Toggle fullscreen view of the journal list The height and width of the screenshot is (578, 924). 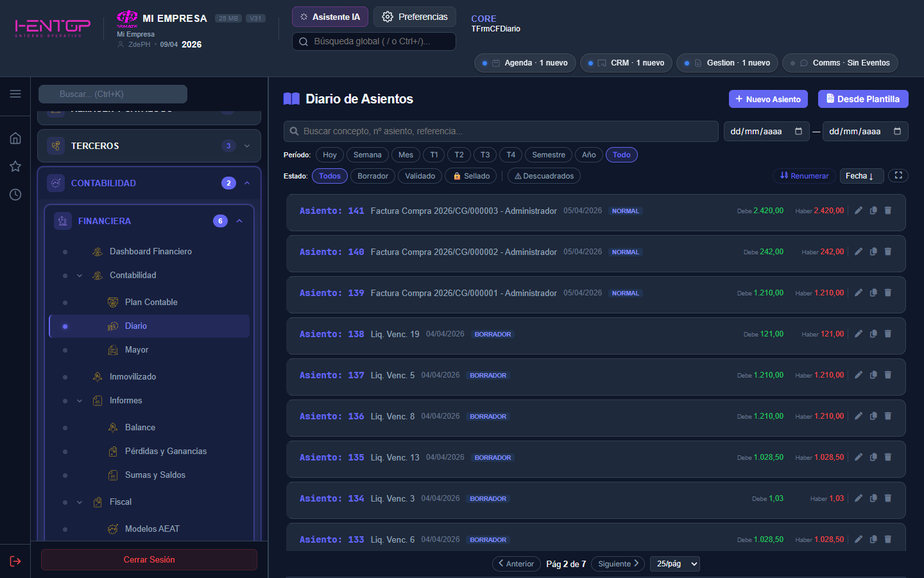click(898, 175)
